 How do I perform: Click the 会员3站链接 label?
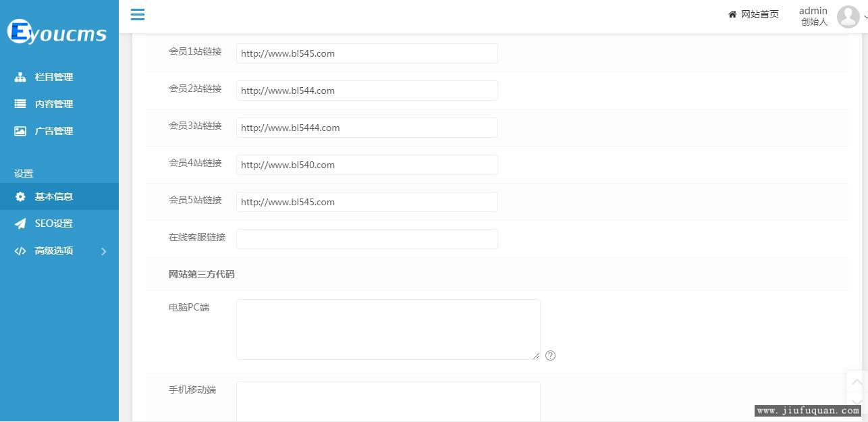(195, 126)
